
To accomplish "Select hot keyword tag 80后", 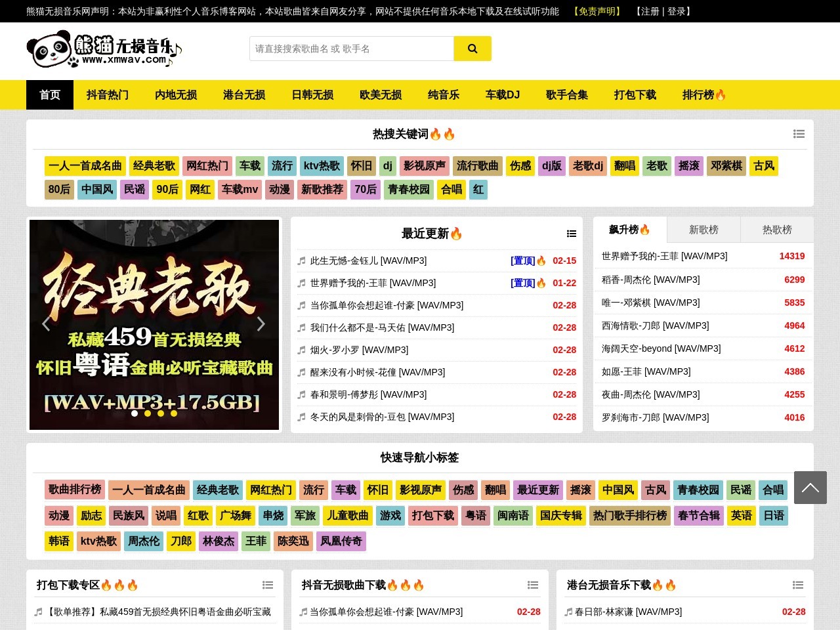I will tap(59, 190).
